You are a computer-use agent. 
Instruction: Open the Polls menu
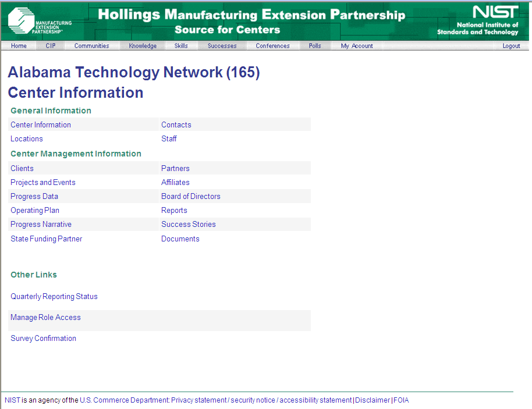pyautogui.click(x=315, y=46)
